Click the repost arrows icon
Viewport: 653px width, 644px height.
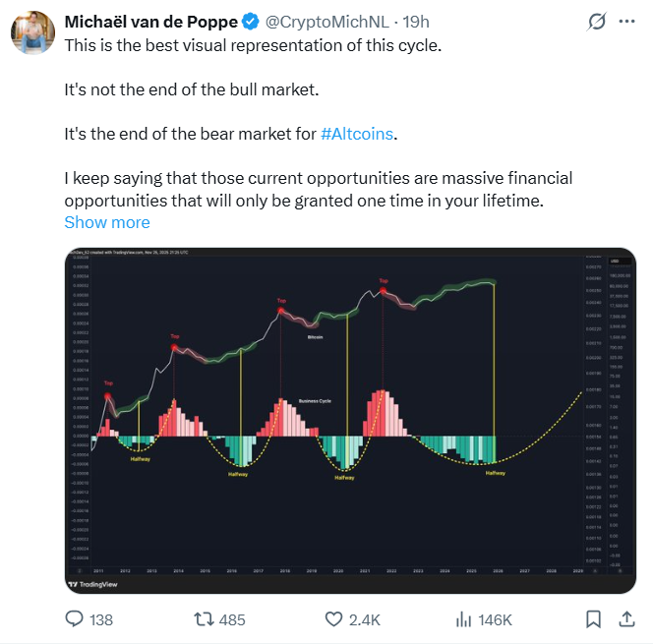[202, 619]
